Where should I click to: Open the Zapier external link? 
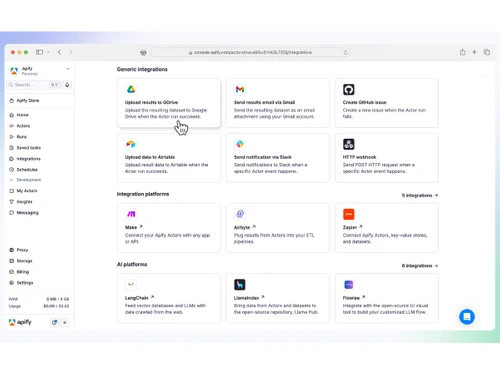(x=352, y=227)
